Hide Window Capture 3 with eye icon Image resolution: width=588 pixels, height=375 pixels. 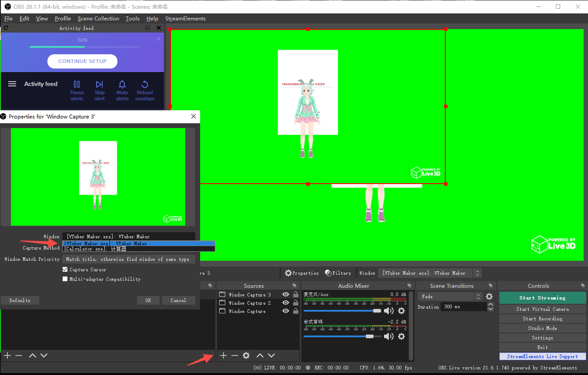[286, 295]
